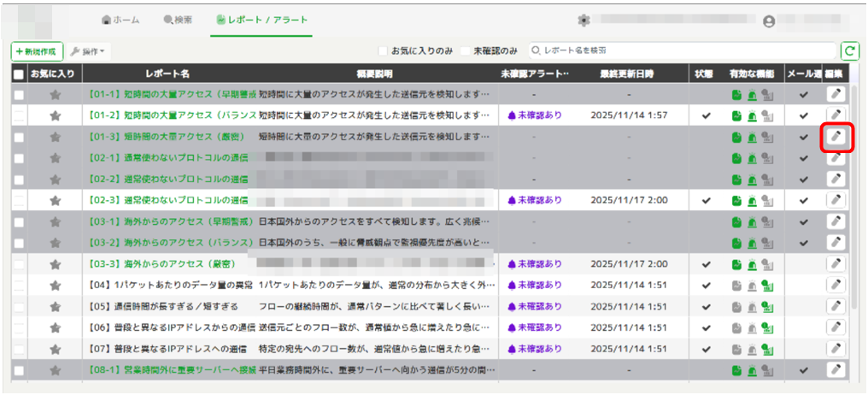
Task: Check the 【03-2】海外からのアクセス（バランス） checkbox
Action: (19, 243)
